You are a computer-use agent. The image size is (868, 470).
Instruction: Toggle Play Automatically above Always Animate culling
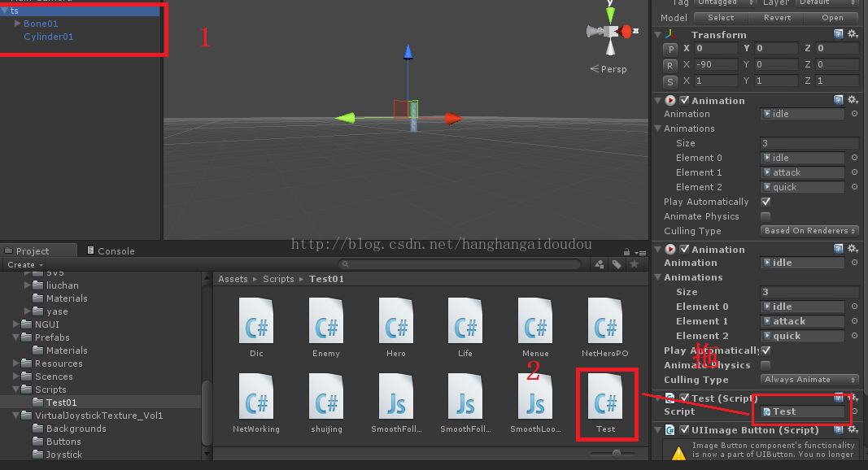765,350
